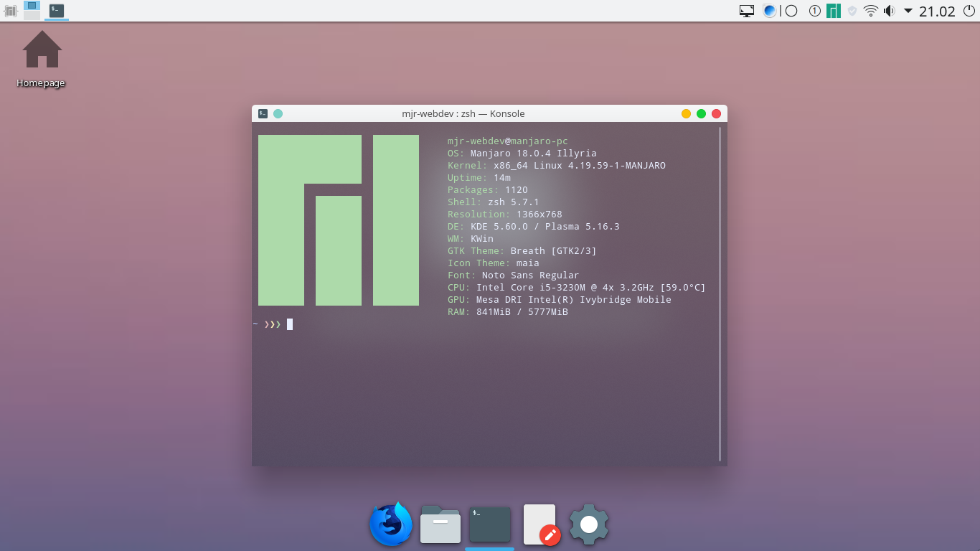
Task: Click the hollow circle tray icon
Action: pyautogui.click(x=791, y=11)
